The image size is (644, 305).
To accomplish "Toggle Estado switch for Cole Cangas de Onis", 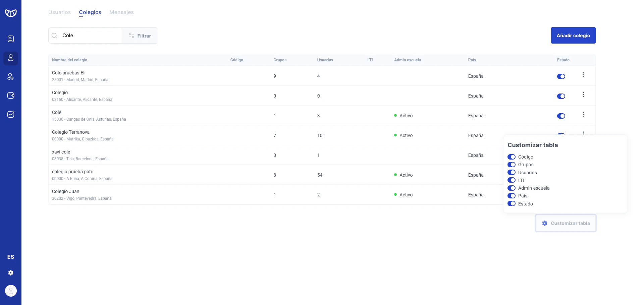I will point(561,116).
